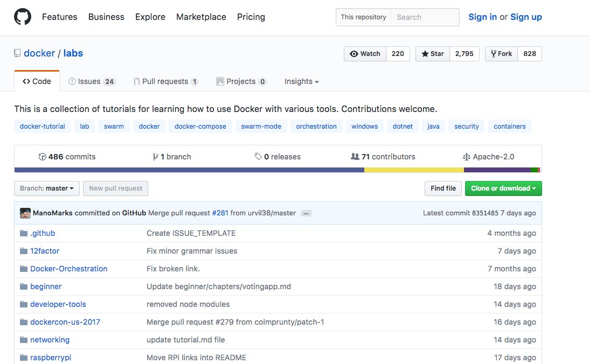Select the containers topic tag
The height and width of the screenshot is (364, 589).
point(510,127)
